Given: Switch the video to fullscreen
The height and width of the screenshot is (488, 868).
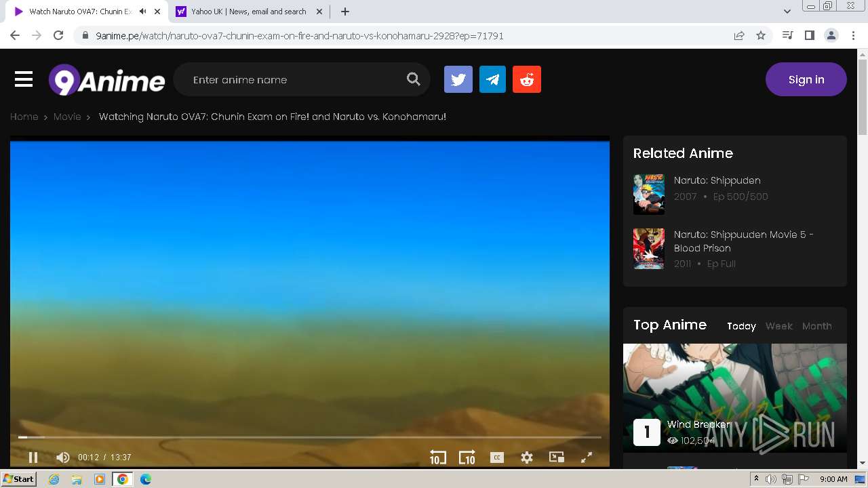Looking at the screenshot, I should (x=587, y=457).
